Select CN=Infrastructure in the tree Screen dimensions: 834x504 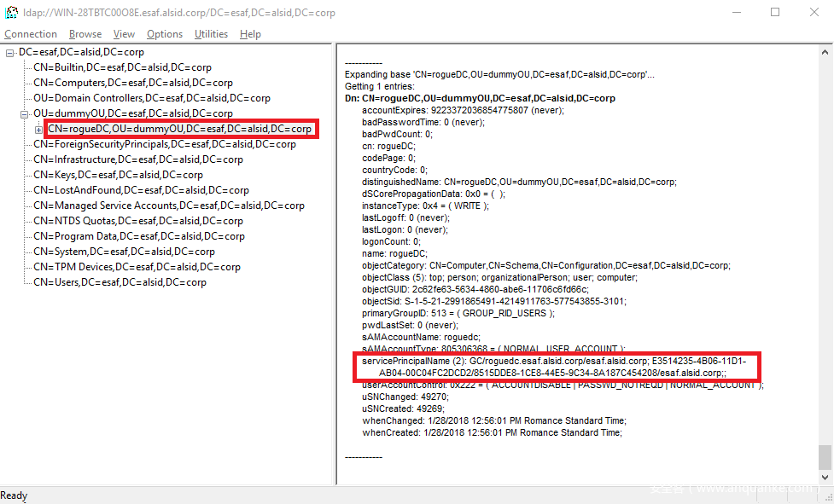coord(138,159)
